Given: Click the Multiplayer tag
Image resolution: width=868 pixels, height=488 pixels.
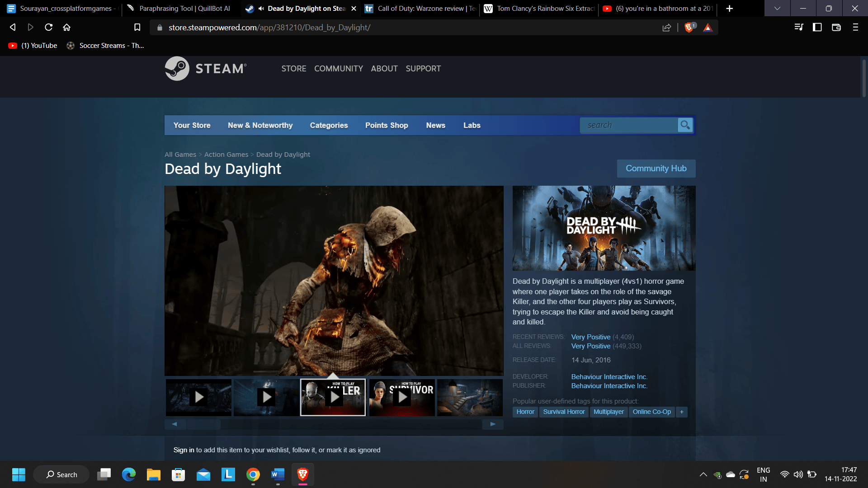Looking at the screenshot, I should (x=608, y=412).
